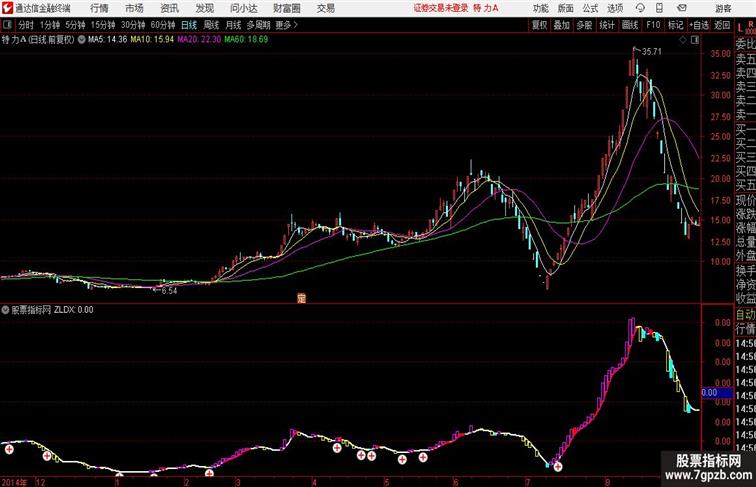This screenshot has height=487, width=756.
Task: Switch to the 60分钟 period tab
Action: pos(163,25)
